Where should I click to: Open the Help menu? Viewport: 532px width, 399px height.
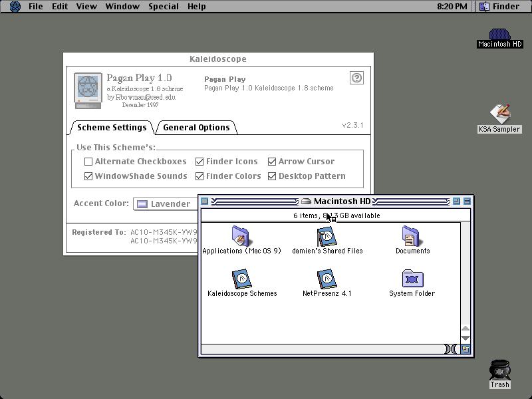coord(197,7)
